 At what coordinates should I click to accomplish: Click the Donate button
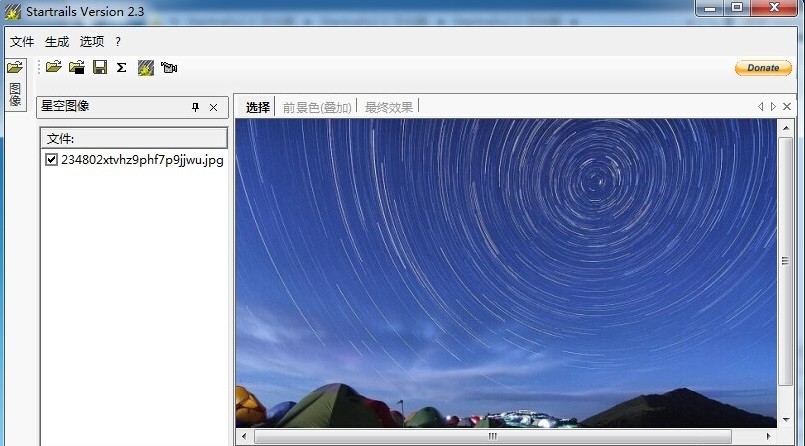(x=763, y=68)
